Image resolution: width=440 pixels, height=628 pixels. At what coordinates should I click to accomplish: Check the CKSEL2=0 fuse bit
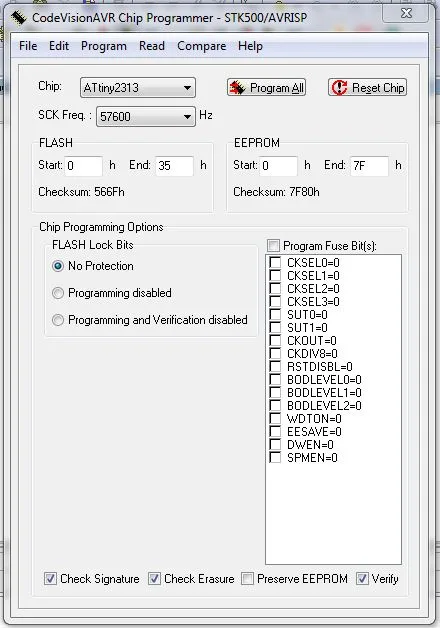[275, 288]
